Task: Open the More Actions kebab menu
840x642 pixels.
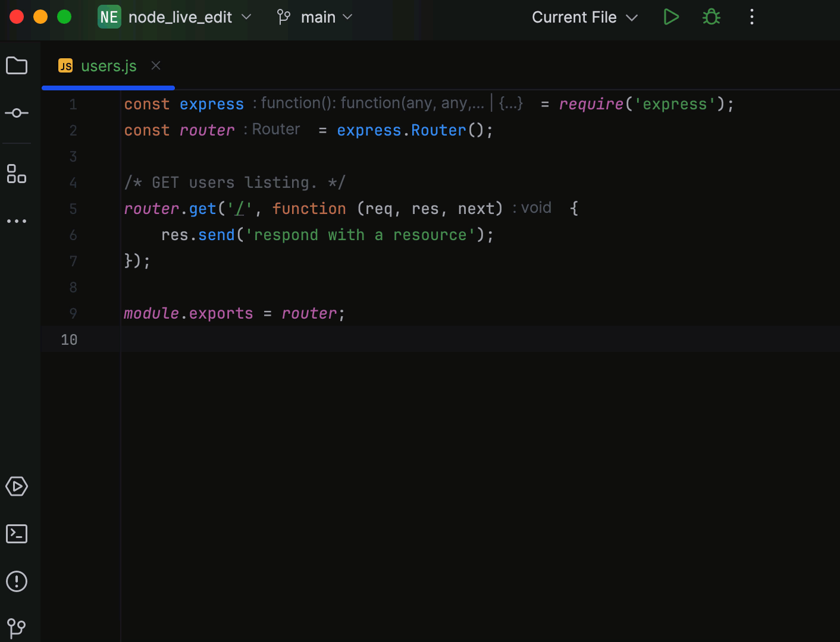Action: pos(751,17)
